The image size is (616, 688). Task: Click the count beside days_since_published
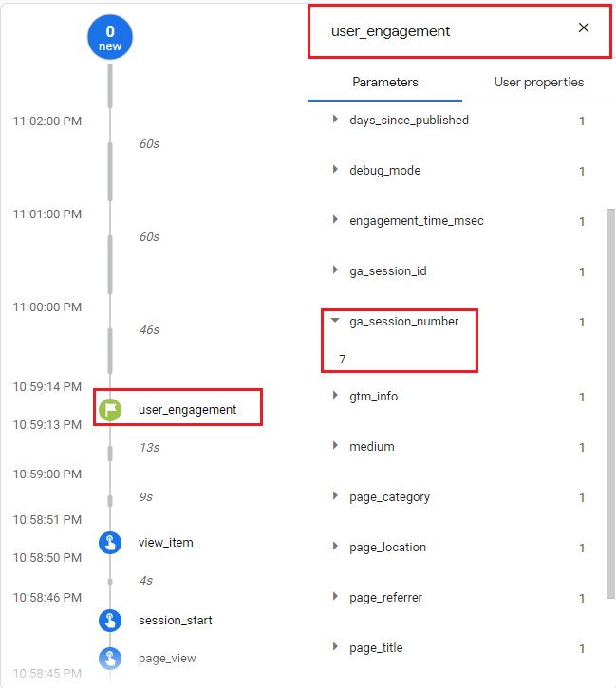pyautogui.click(x=582, y=121)
